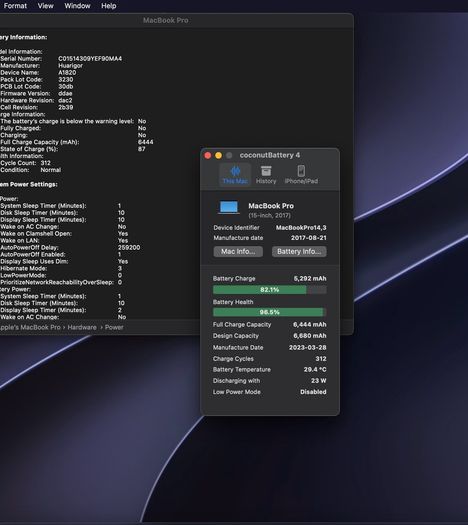Select Pack Lot Code value 3230
The height and width of the screenshot is (525, 468).
pos(66,80)
